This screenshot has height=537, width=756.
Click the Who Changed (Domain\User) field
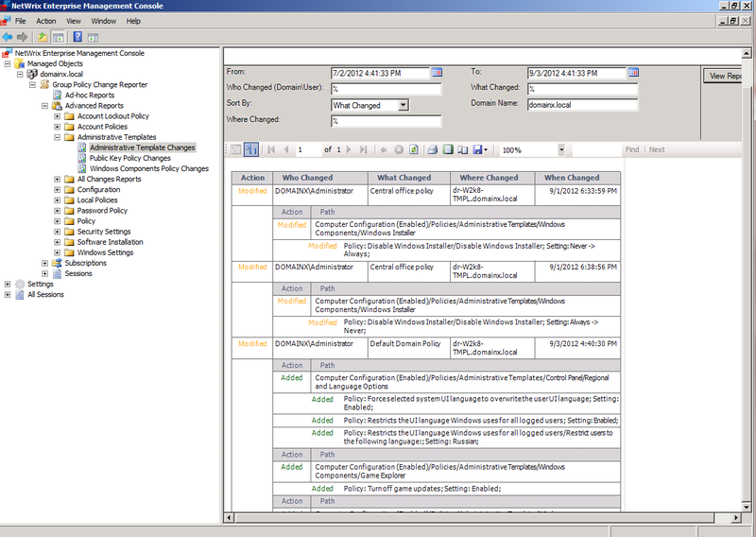387,89
